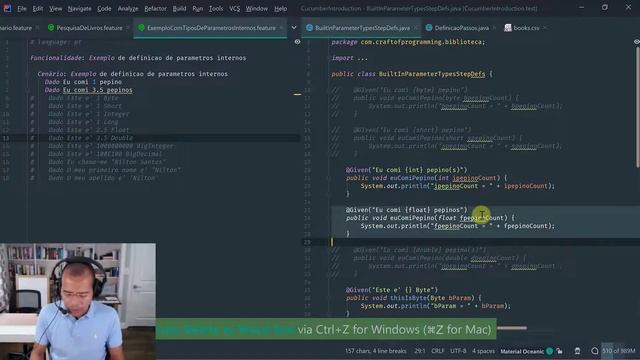
Task: Collapse the euComiPepino int method fold
Action: pyautogui.click(x=329, y=178)
